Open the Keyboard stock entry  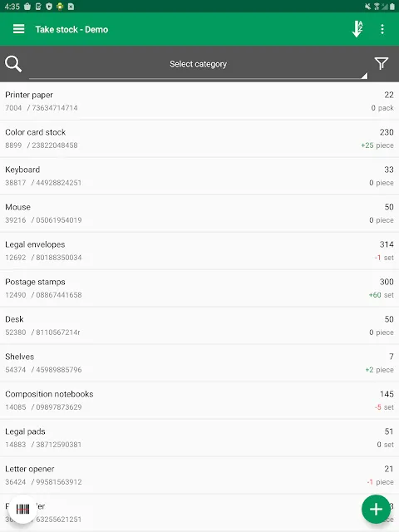pyautogui.click(x=199, y=175)
